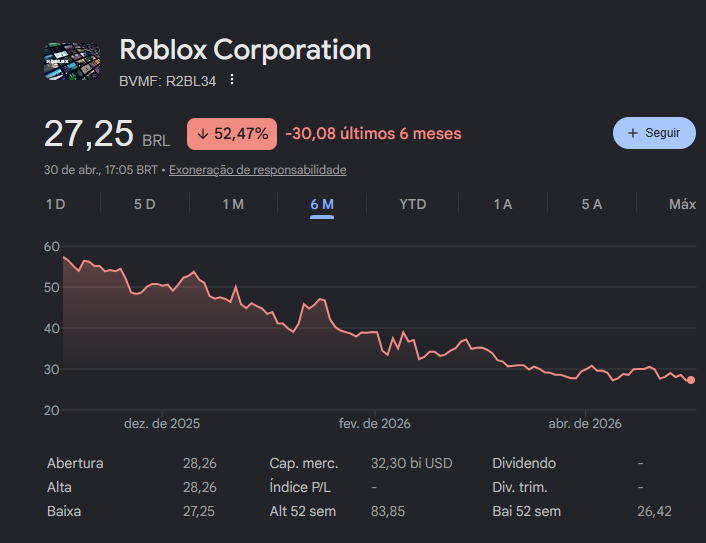The image size is (706, 543).
Task: Click the 30 y-axis label
Action: click(52, 369)
